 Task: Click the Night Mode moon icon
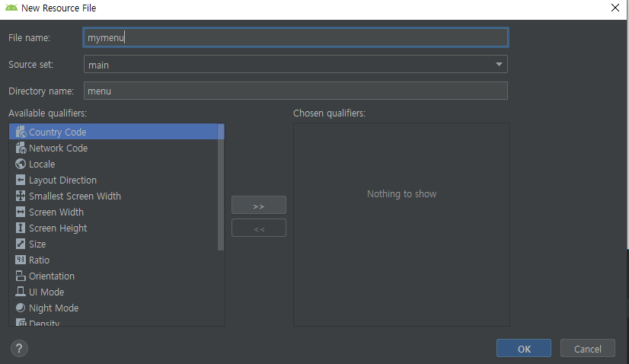(x=21, y=308)
